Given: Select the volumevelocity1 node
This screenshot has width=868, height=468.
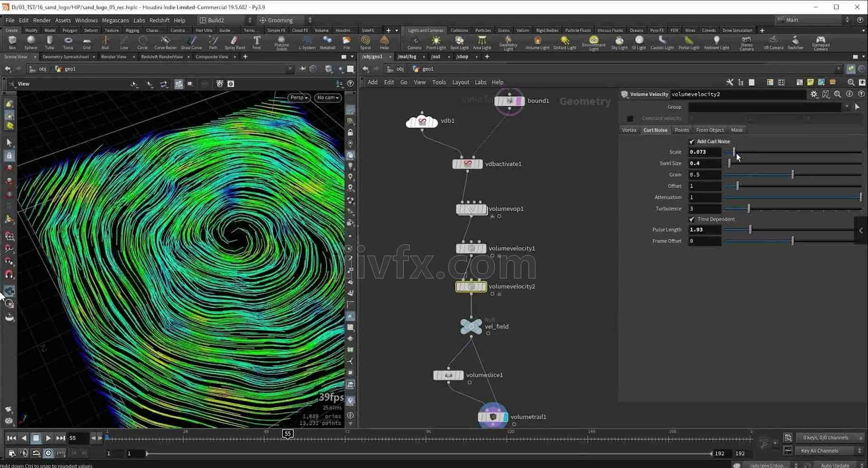Looking at the screenshot, I should tap(471, 248).
